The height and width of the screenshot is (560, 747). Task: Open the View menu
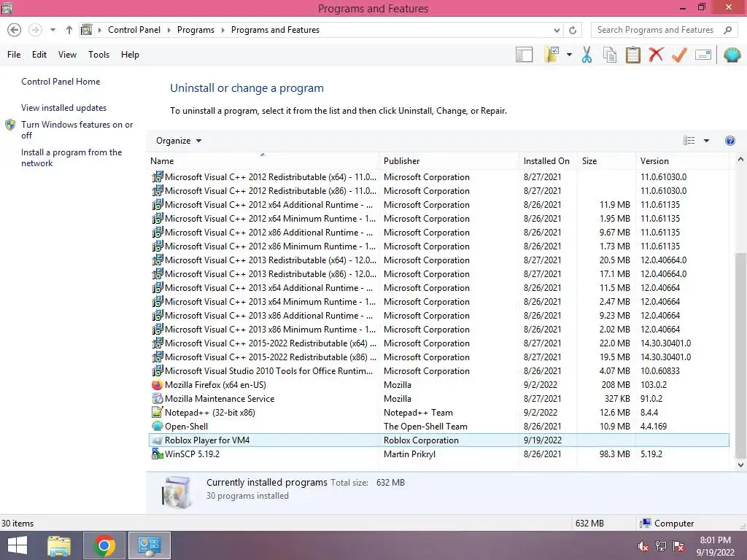point(67,55)
